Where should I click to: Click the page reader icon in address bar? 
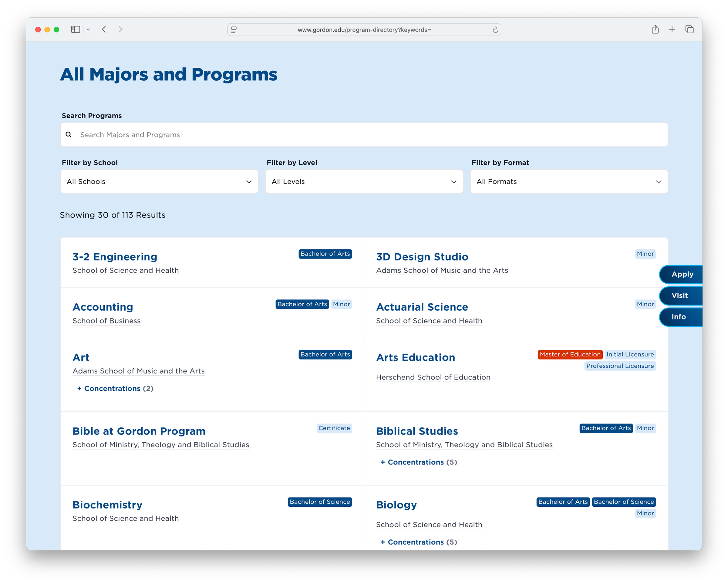tap(234, 30)
